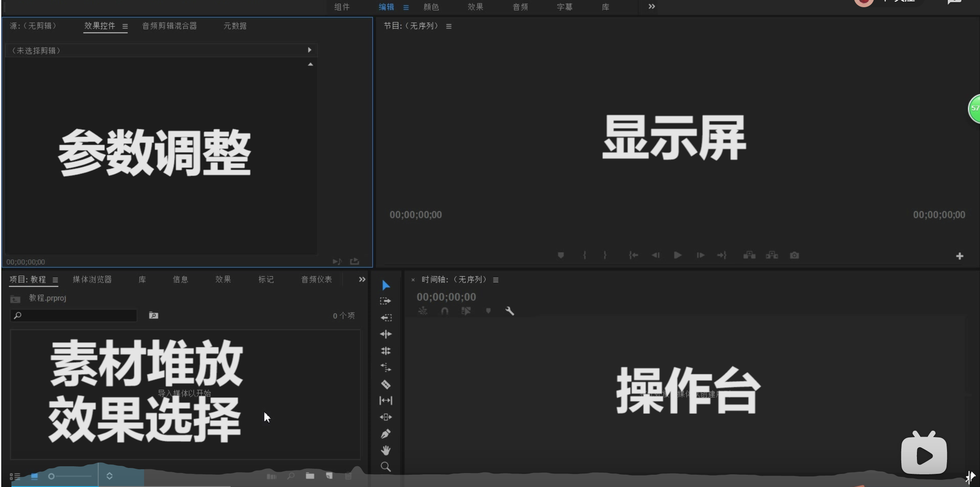Image resolution: width=980 pixels, height=487 pixels.
Task: Expand the overflow workspaces chevron
Action: tap(651, 6)
